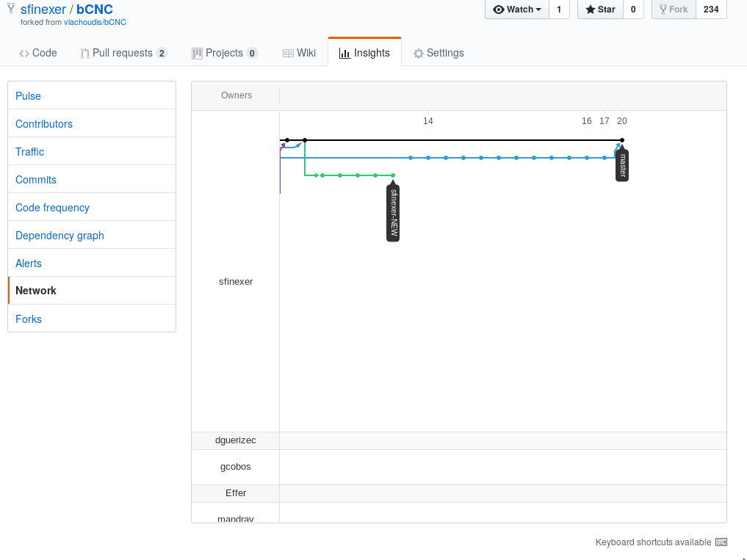Click the Star button
The height and width of the screenshot is (560, 747).
(x=599, y=10)
